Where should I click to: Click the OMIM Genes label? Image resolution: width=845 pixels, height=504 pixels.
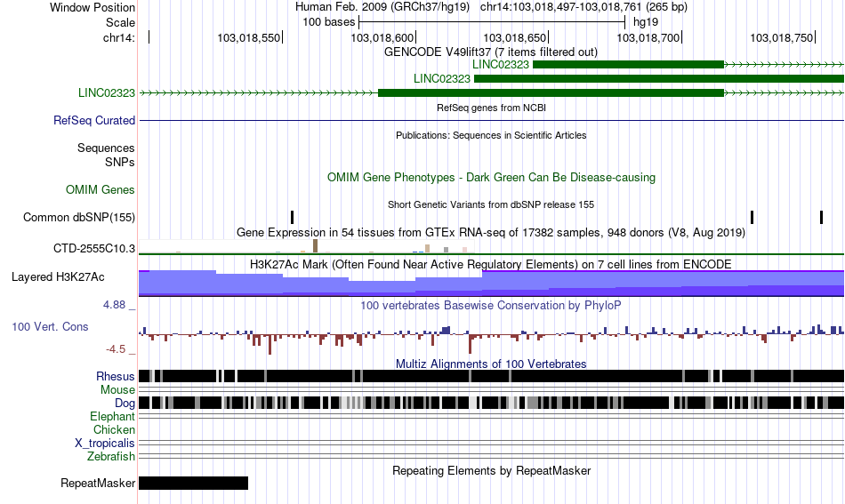pyautogui.click(x=101, y=189)
